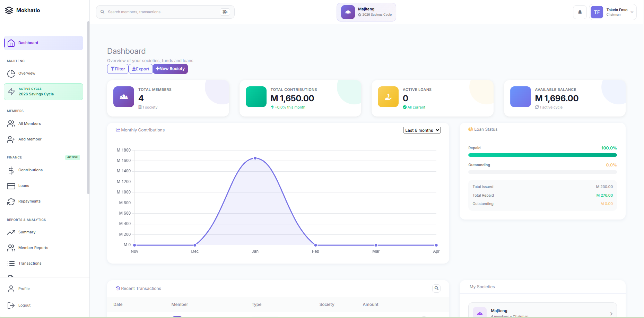The height and width of the screenshot is (318, 644).
Task: Click the notification bell icon
Action: click(x=580, y=12)
